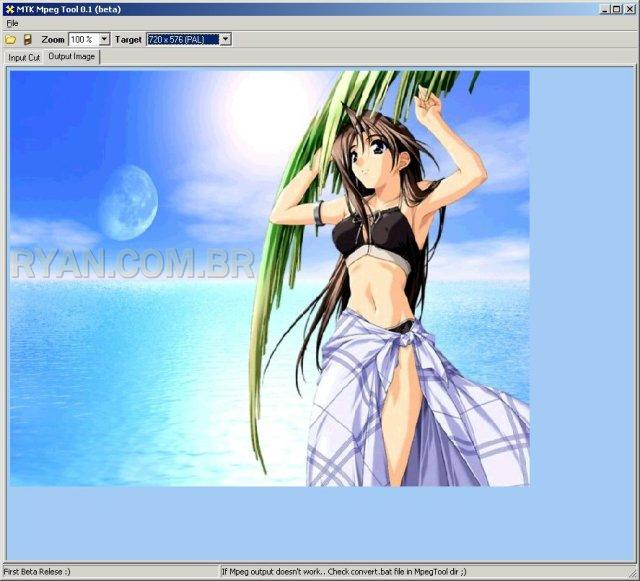Click the Zoom label in toolbar
Viewport: 640px width, 581px height.
point(53,39)
